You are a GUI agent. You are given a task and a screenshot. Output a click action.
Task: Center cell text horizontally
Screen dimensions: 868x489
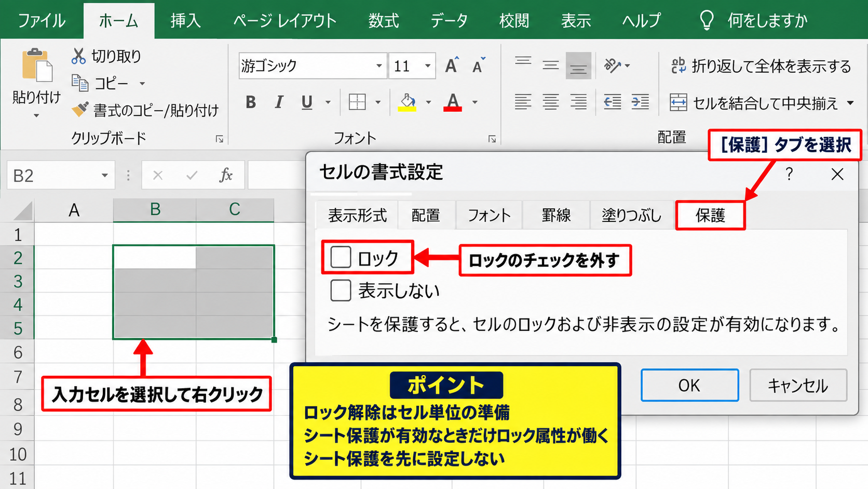pos(551,102)
